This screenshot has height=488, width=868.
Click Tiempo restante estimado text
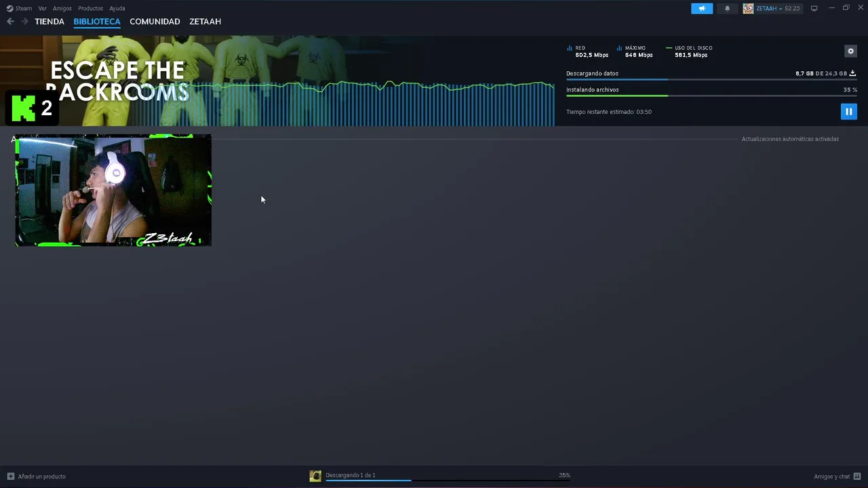(x=609, y=112)
